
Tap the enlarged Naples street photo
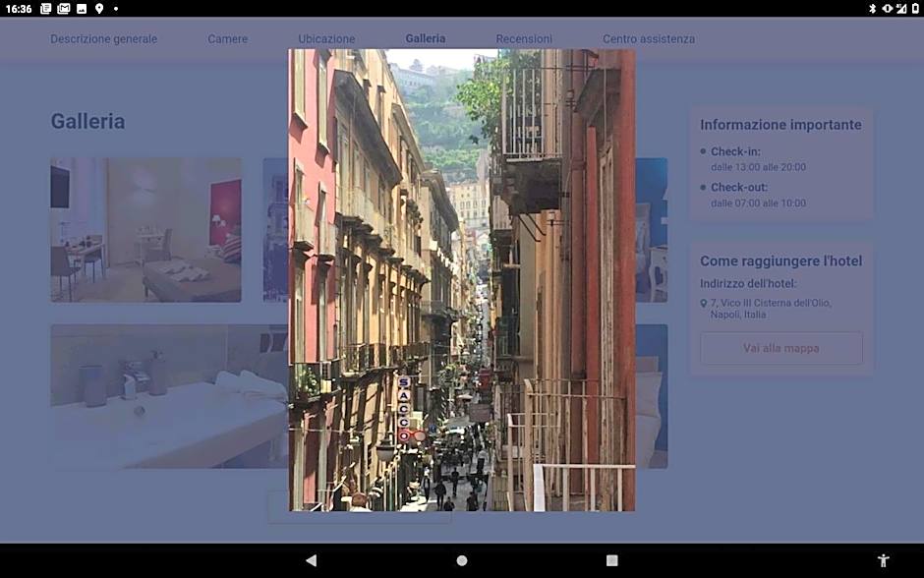point(461,280)
